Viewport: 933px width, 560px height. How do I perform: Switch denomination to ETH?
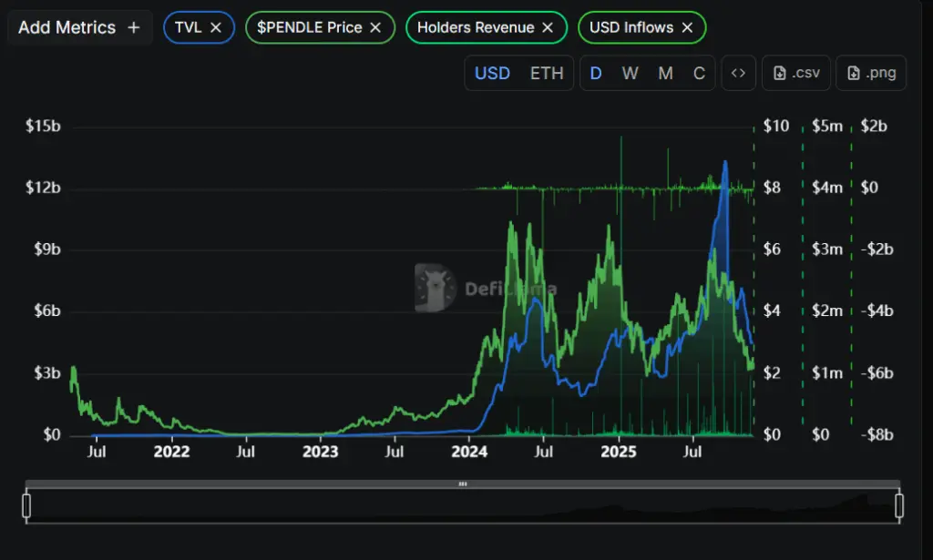click(547, 73)
